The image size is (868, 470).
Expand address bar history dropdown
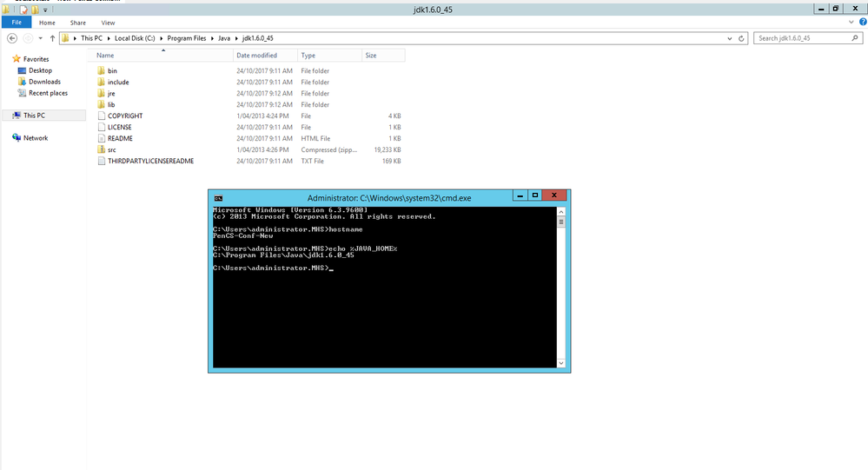pyautogui.click(x=730, y=38)
